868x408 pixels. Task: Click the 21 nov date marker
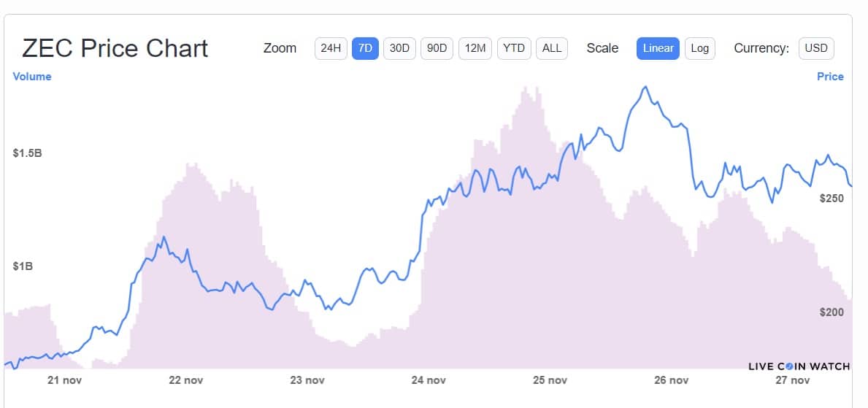tap(64, 380)
